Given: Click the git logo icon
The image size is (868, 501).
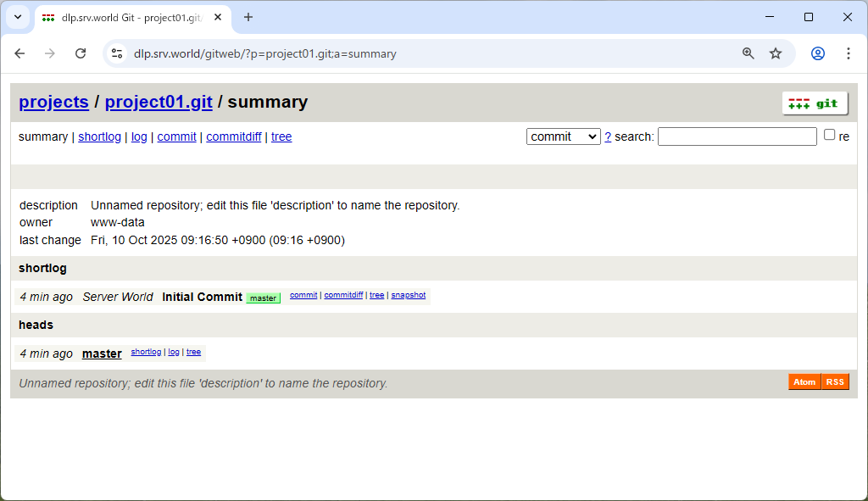Looking at the screenshot, I should (x=814, y=103).
